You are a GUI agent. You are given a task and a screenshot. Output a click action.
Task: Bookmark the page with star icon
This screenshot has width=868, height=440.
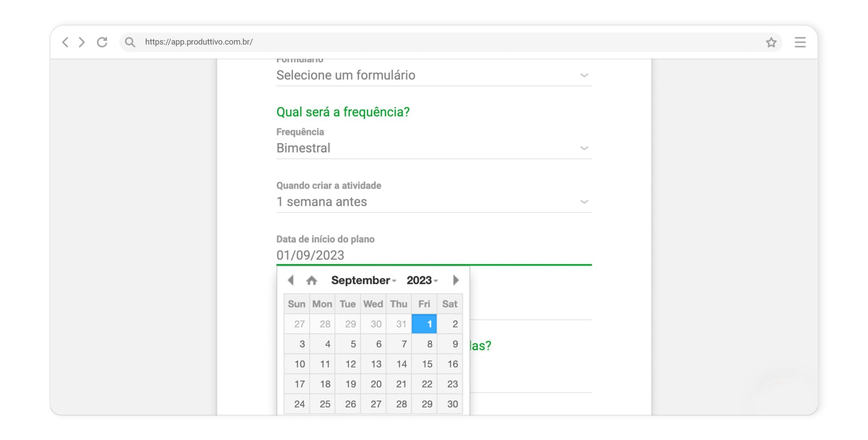click(x=771, y=42)
